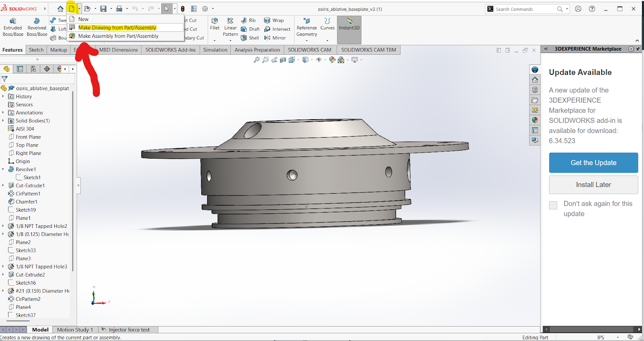Screen dimensions: 644x341
Task: Open the Motion Study 1 tab
Action: [x=75, y=330]
